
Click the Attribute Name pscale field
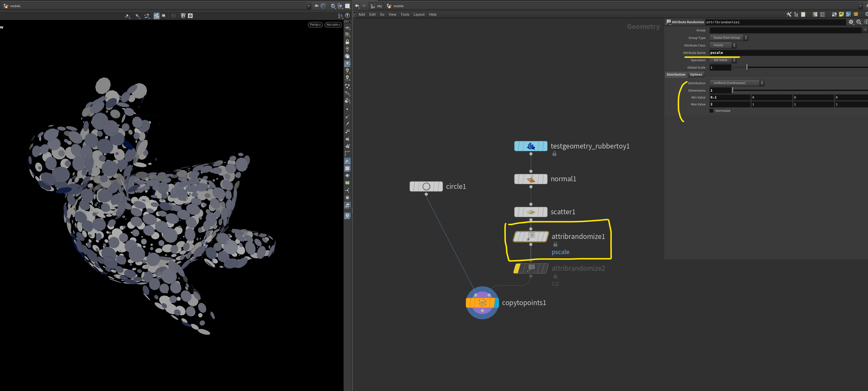tap(789, 53)
